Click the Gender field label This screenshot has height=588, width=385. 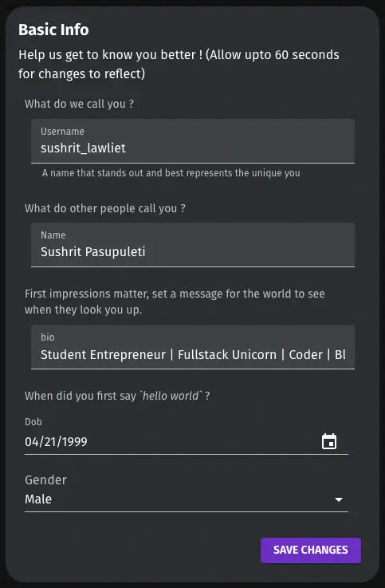45,480
